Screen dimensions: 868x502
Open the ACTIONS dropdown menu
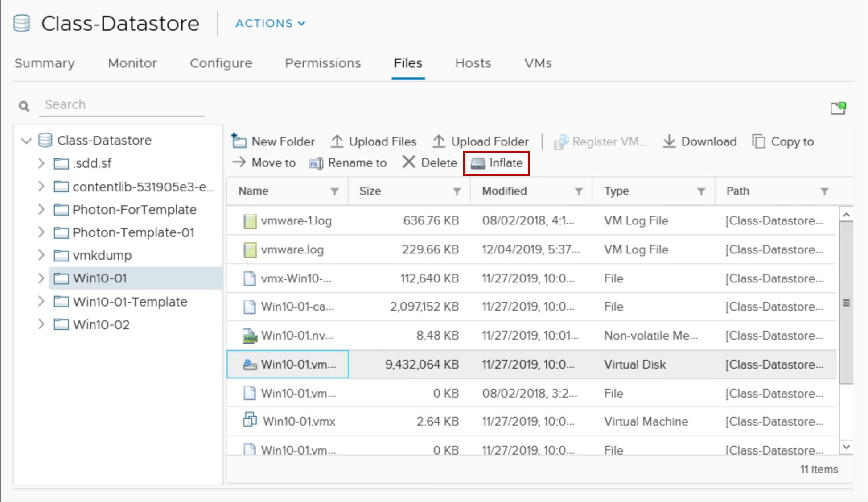coord(270,23)
